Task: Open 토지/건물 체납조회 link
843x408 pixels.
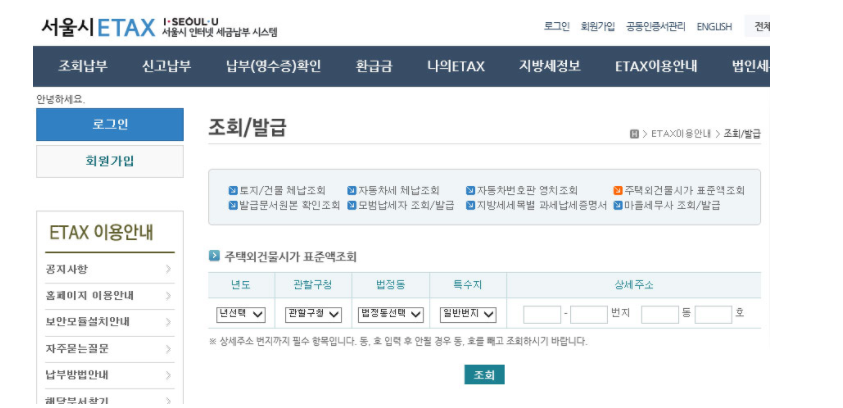Action: tap(282, 190)
